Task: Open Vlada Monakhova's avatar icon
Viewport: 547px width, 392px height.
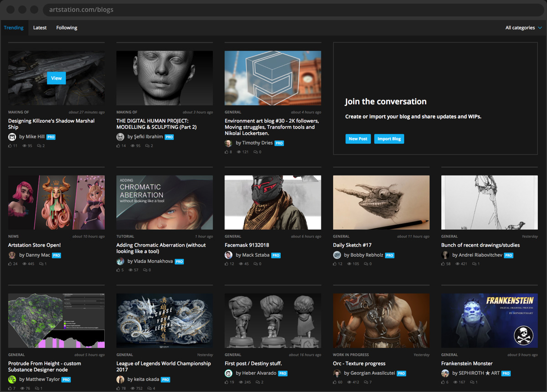Action: click(120, 261)
